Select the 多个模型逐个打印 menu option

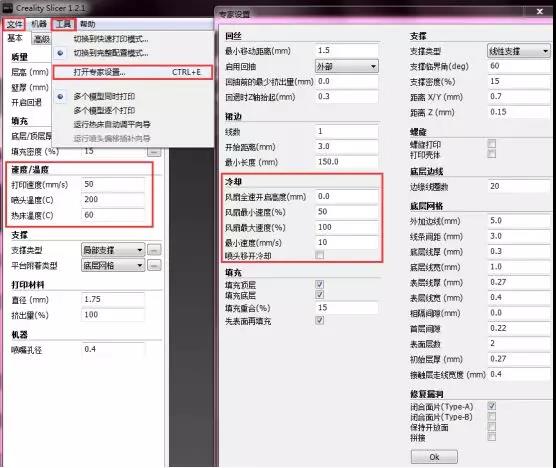click(104, 111)
